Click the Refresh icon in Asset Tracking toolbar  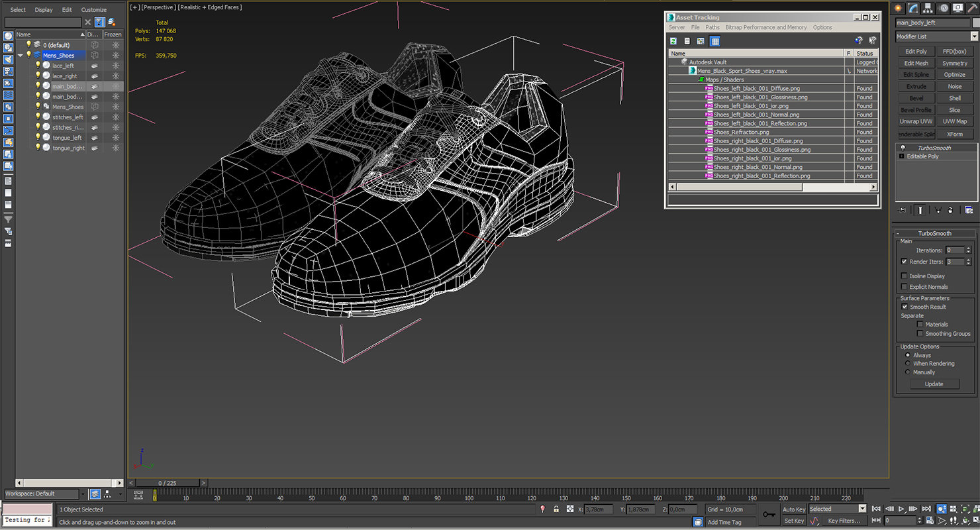pyautogui.click(x=673, y=41)
